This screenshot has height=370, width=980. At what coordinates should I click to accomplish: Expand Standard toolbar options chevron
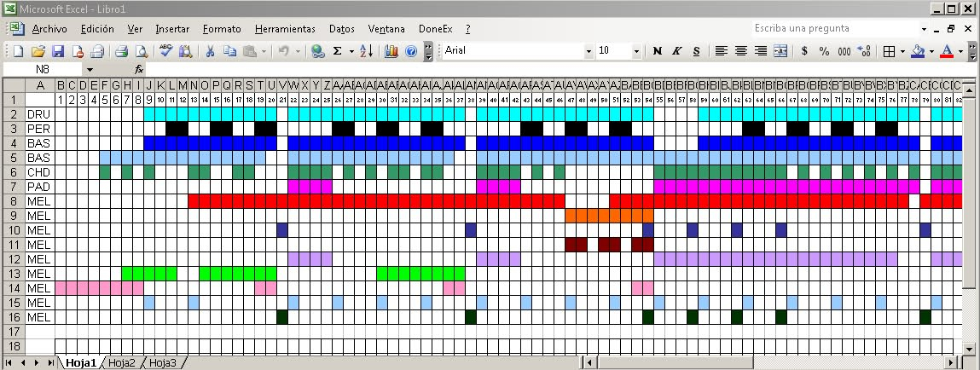(428, 51)
